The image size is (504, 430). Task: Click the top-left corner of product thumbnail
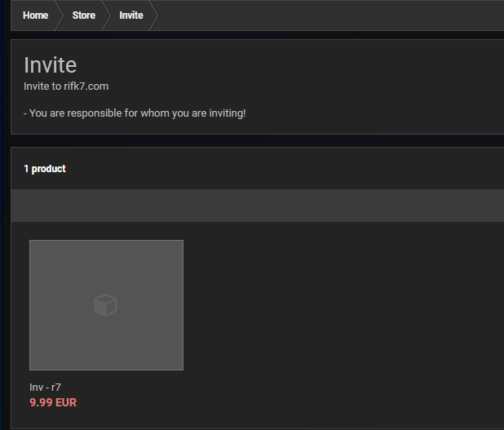(x=33, y=243)
